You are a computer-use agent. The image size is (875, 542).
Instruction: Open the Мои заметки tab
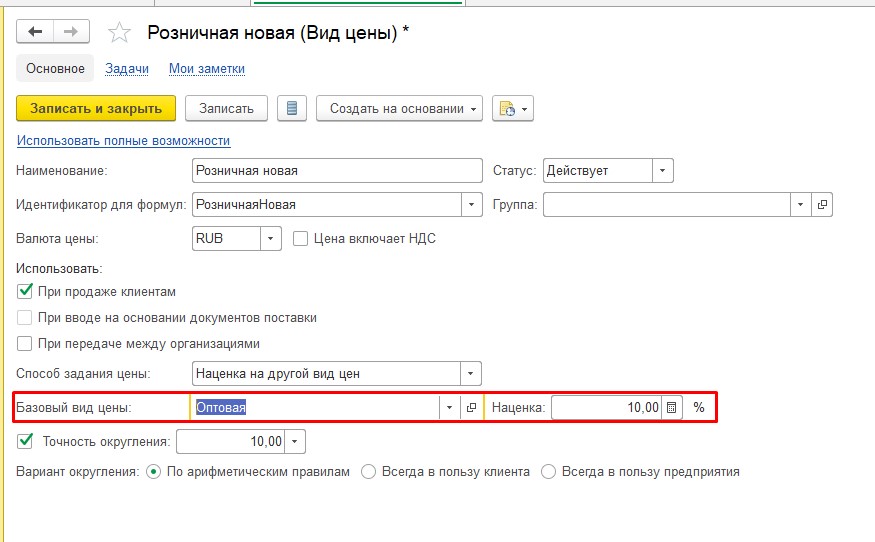[206, 69]
